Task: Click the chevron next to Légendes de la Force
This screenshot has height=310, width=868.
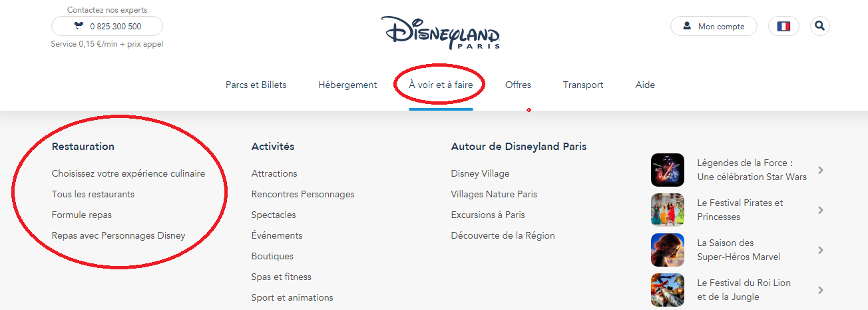Action: point(821,170)
